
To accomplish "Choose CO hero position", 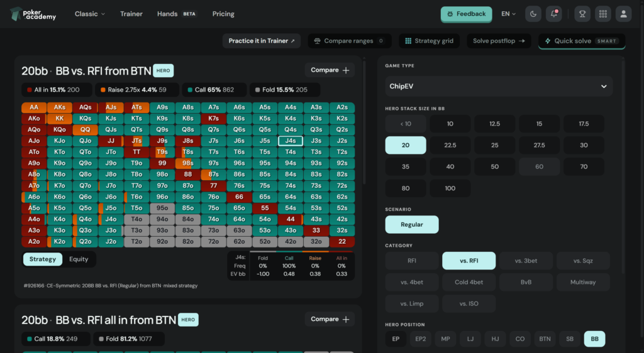I will pyautogui.click(x=520, y=339).
